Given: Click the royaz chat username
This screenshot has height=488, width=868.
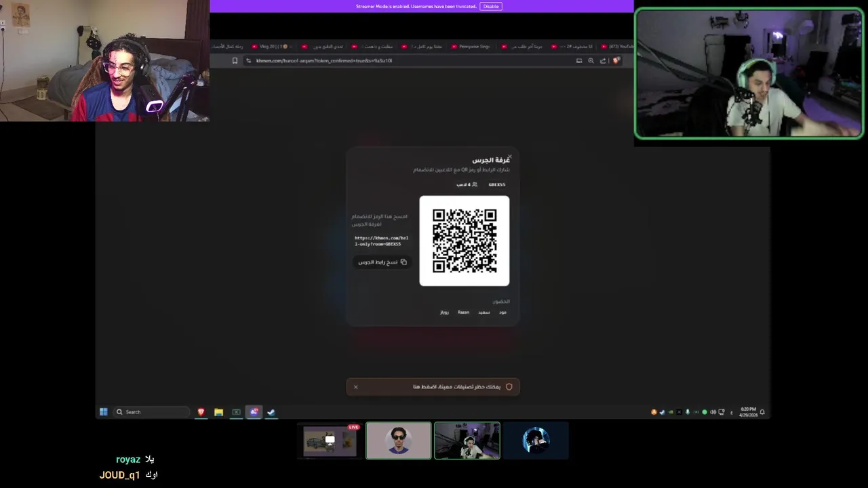Looking at the screenshot, I should tap(128, 460).
